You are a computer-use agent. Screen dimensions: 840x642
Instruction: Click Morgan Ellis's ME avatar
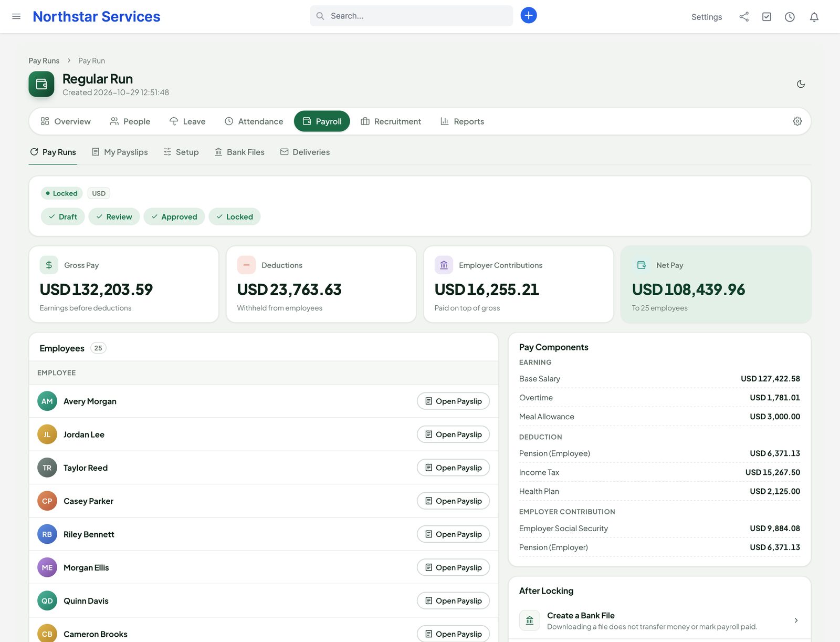tap(47, 567)
